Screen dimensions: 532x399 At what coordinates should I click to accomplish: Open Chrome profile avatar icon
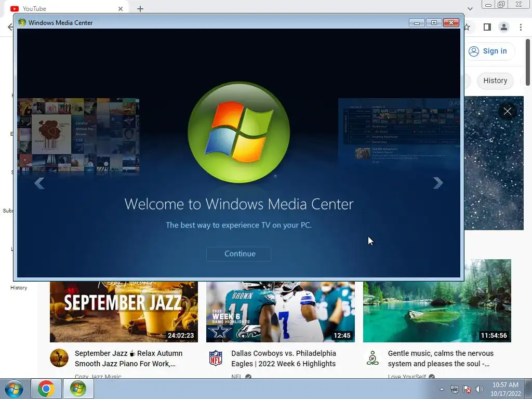click(504, 27)
